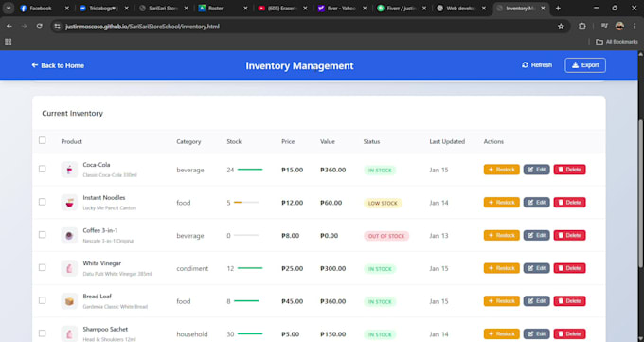
Task: Click the Bread Loaf product thumbnail icon
Action: (x=69, y=301)
